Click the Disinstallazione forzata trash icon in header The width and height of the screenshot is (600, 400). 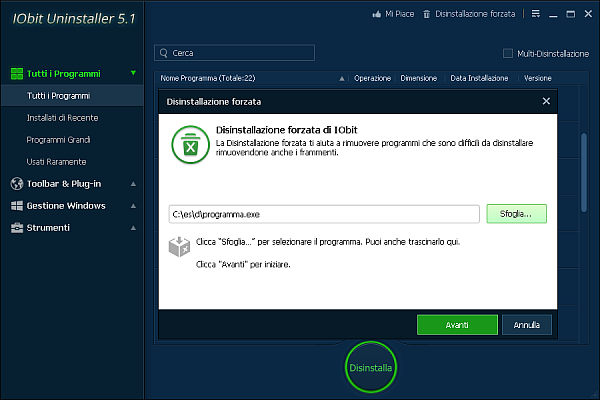coord(427,14)
